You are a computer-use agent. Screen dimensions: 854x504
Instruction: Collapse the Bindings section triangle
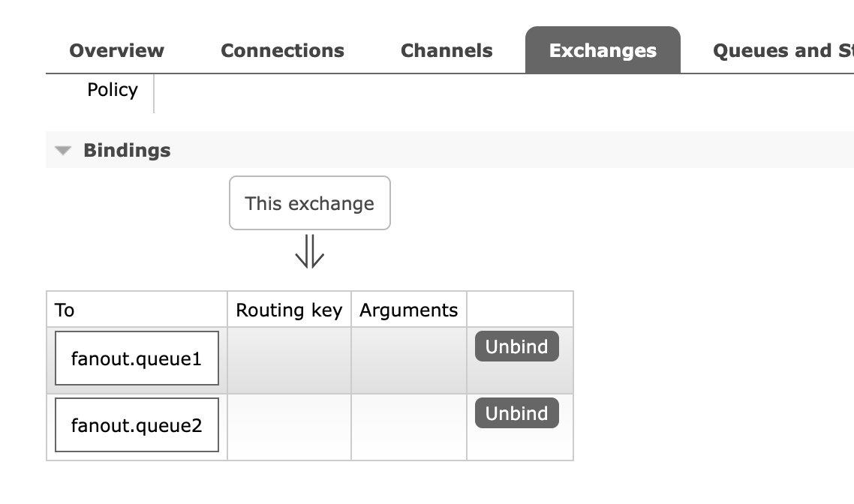[63, 150]
